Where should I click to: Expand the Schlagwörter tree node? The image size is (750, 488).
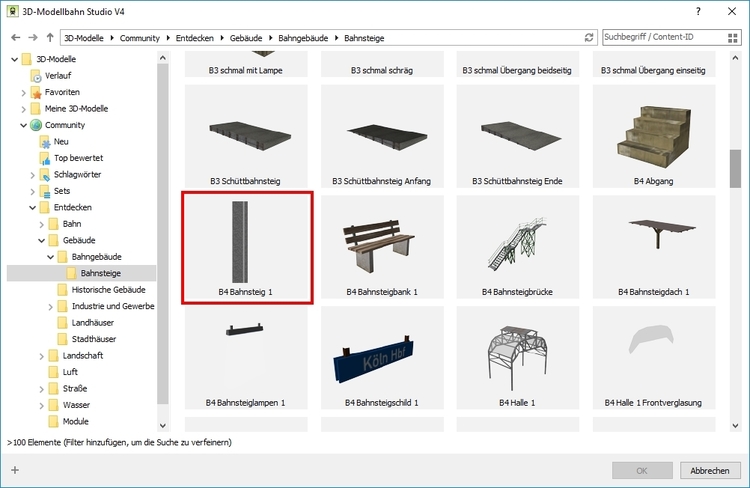(x=32, y=174)
